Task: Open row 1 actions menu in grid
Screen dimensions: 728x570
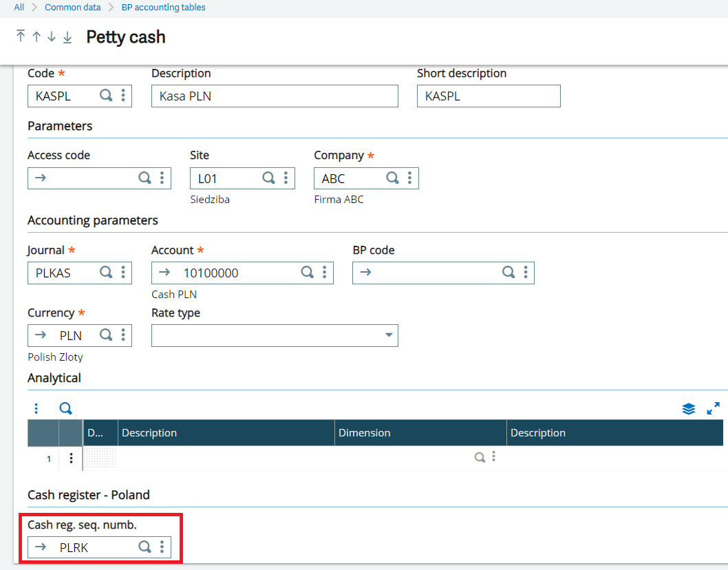Action: [x=71, y=458]
